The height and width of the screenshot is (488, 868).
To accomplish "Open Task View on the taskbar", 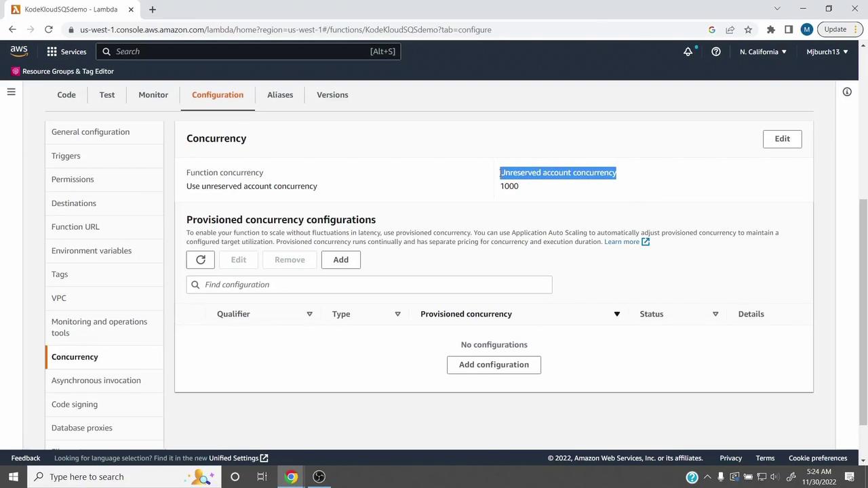I will [262, 476].
